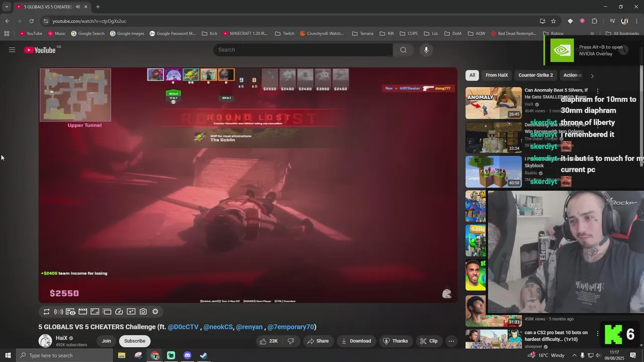
Task: Go back to the previous page
Action: coord(7,21)
